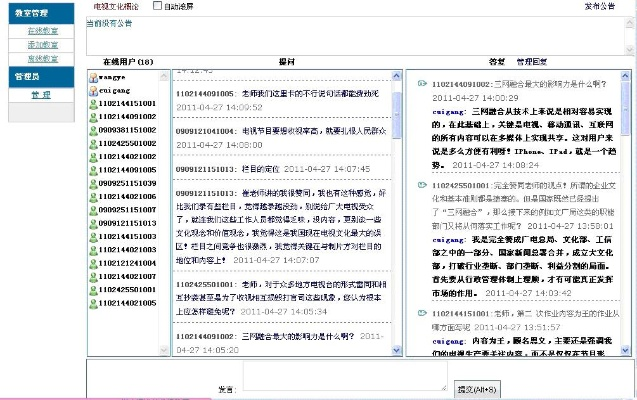Click the 教室管理 sidebar header
637x400 pixels.
41,13
